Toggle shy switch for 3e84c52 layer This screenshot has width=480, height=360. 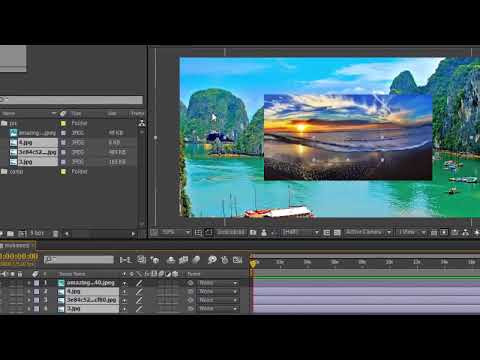point(124,300)
